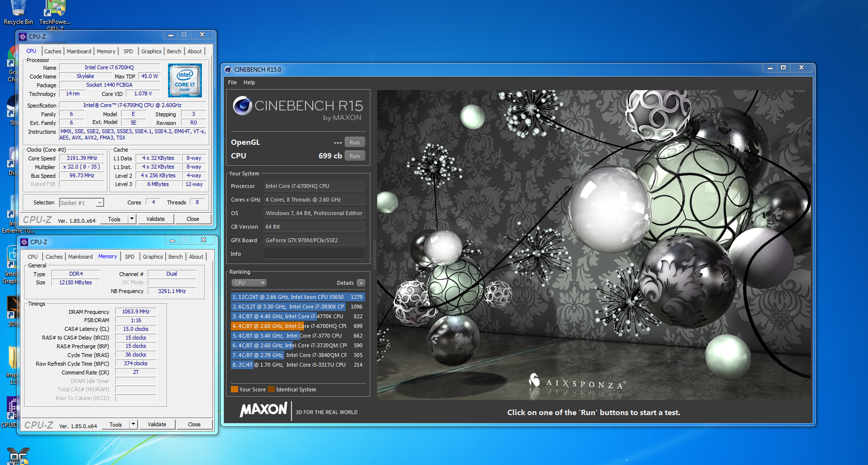Open the CPU ranking type dropdown
Viewport: 868px width, 465px height.
click(249, 283)
